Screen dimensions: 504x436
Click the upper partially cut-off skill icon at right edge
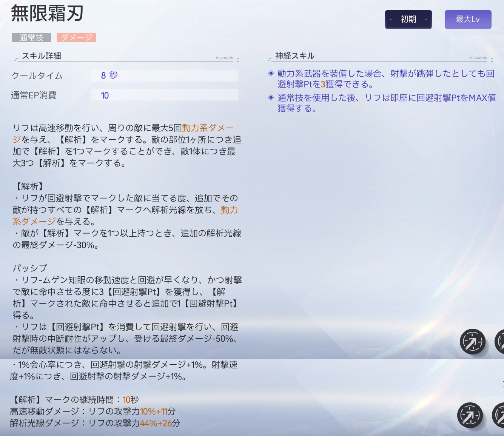[x=500, y=342]
